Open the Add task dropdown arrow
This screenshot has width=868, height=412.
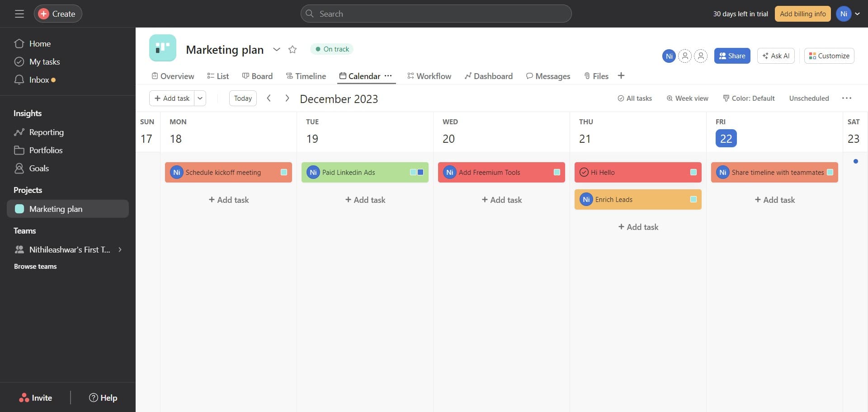click(x=200, y=98)
